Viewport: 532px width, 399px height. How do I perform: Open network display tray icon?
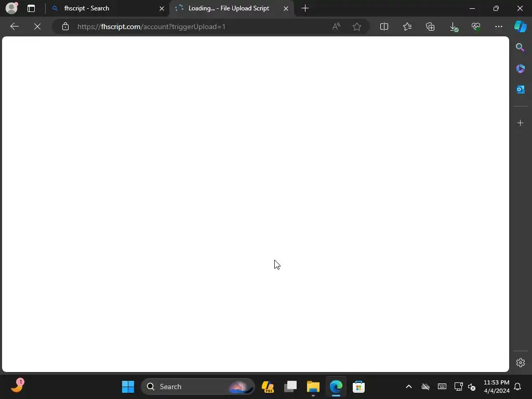tap(458, 387)
